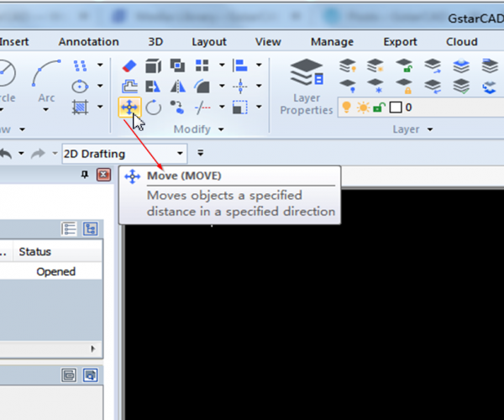Toggle layer freeze sun icon
The width and height of the screenshot is (504, 420).
(x=362, y=108)
